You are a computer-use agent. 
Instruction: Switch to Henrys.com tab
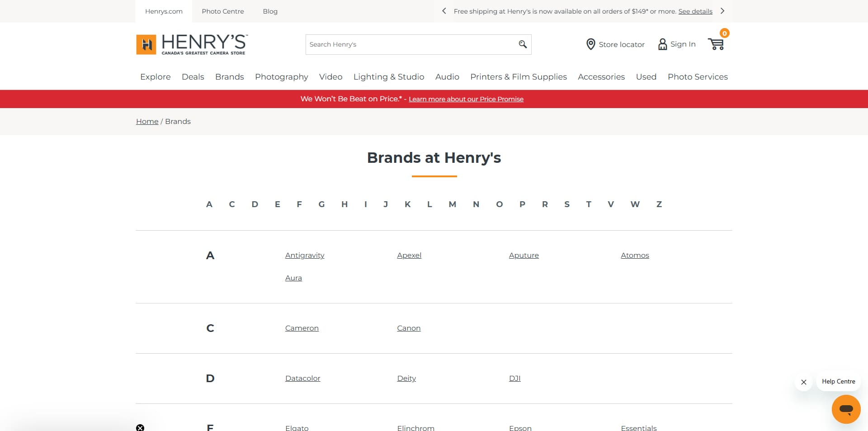coord(164,11)
